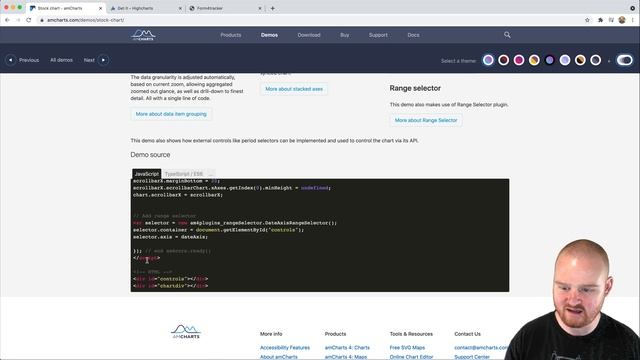Open the Docs menu item

click(x=413, y=35)
